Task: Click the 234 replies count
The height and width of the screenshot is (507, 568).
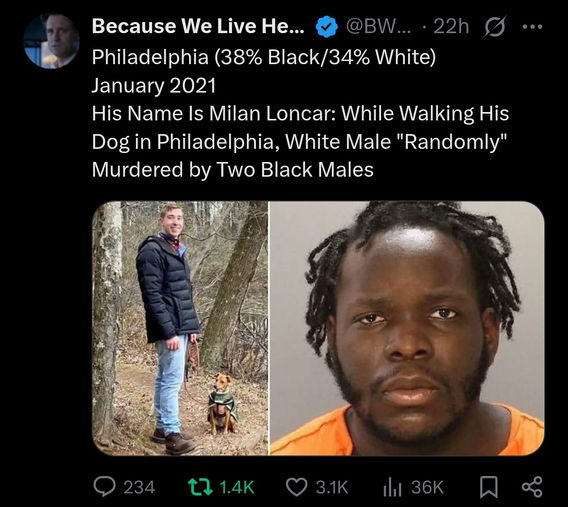Action: (x=139, y=487)
